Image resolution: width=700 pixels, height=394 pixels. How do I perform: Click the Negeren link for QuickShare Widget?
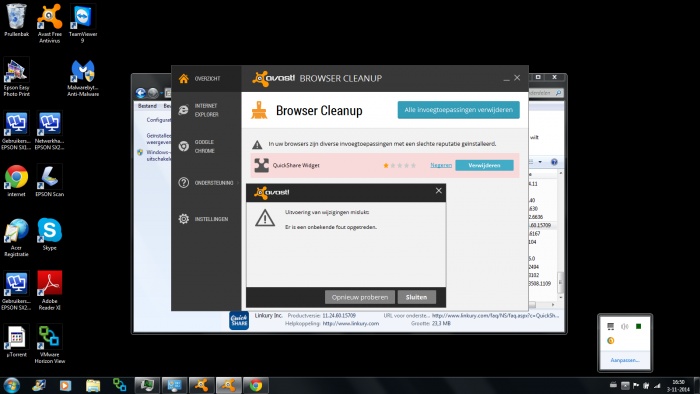coord(441,165)
